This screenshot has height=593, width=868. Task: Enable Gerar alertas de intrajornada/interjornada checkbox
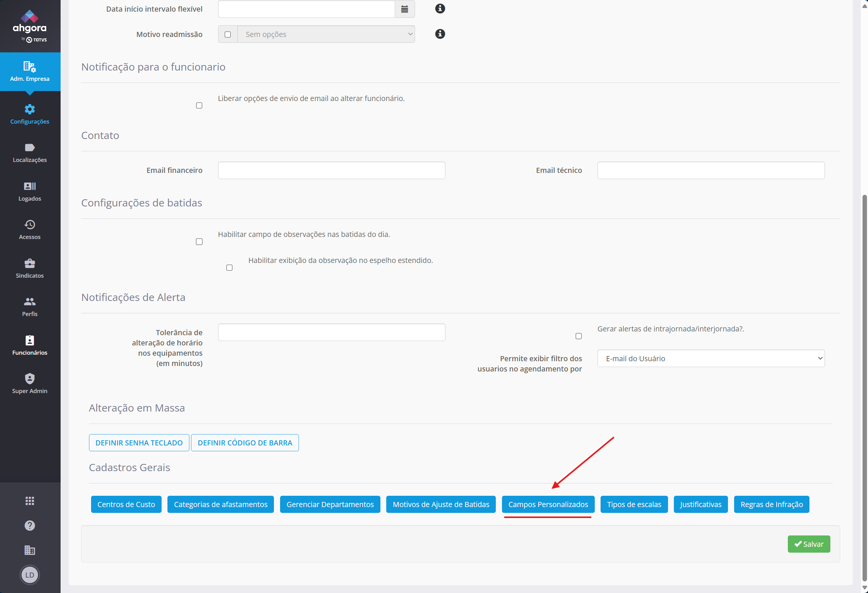tap(579, 336)
